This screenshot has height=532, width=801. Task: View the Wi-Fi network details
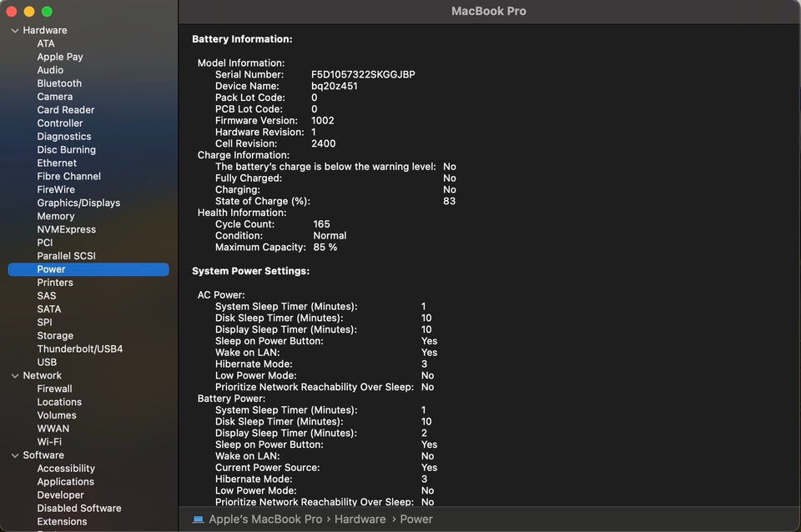coord(49,442)
